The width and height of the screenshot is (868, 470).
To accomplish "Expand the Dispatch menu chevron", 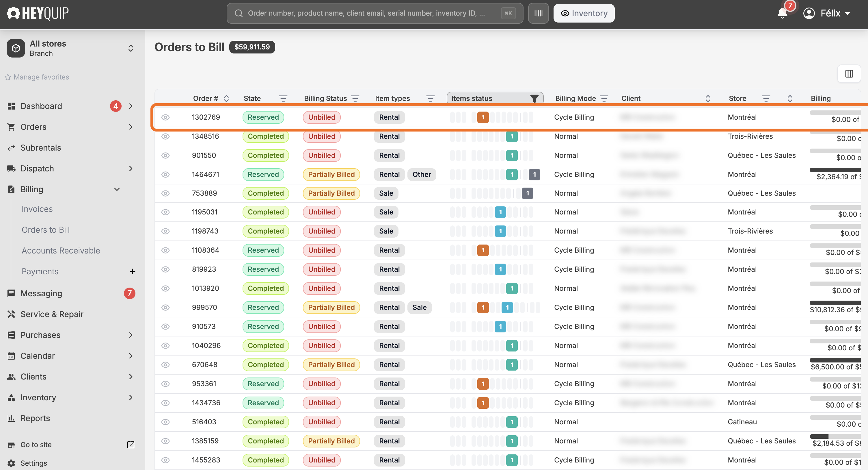I will 131,168.
